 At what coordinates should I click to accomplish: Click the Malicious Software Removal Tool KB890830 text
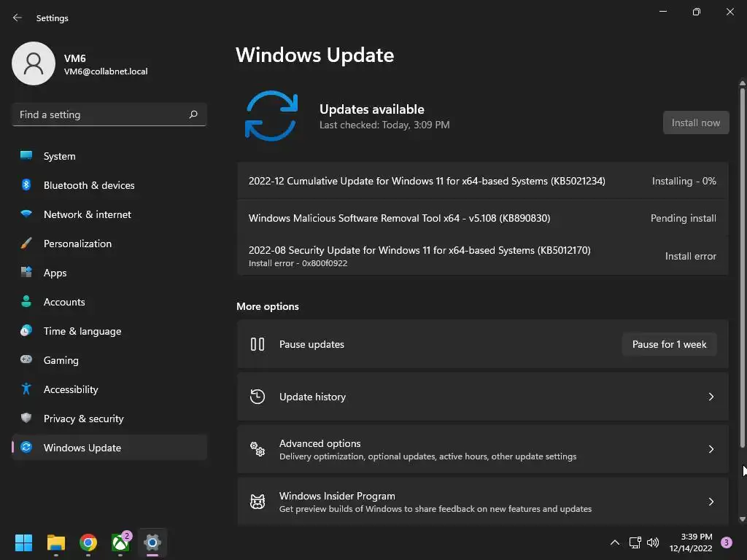coord(399,218)
